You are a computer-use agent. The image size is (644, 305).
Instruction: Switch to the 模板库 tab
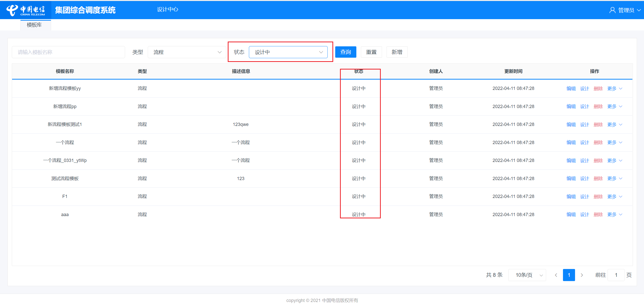point(34,25)
